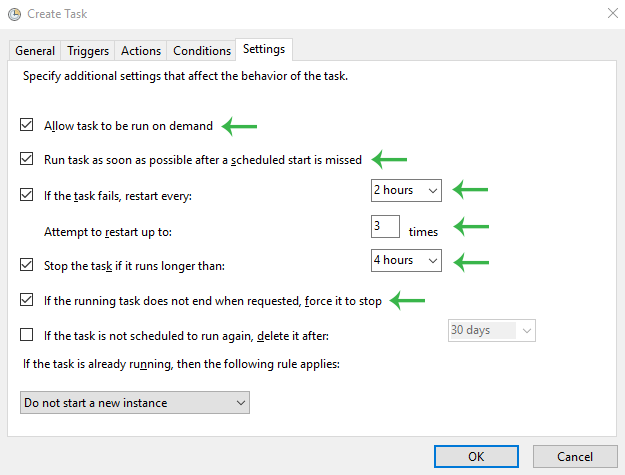625x475 pixels.
Task: Confirm the task with the OK button
Action: point(476,457)
